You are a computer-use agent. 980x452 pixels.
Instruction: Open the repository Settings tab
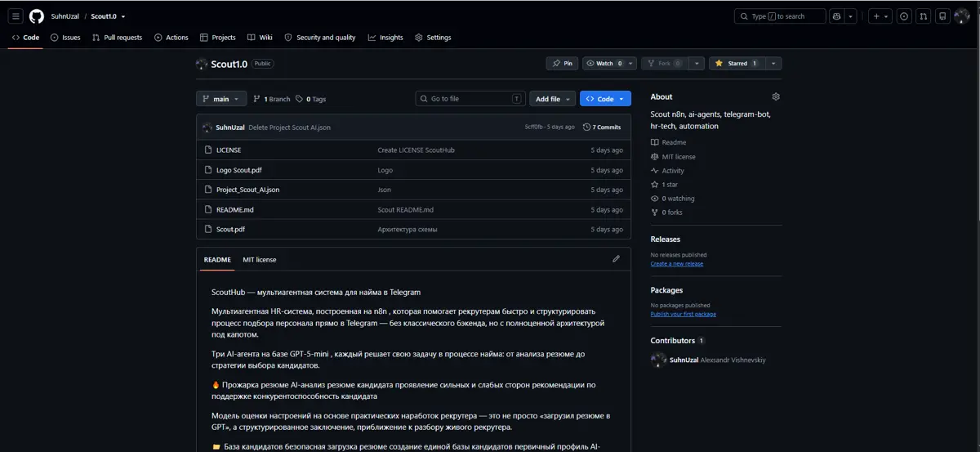pyautogui.click(x=433, y=38)
